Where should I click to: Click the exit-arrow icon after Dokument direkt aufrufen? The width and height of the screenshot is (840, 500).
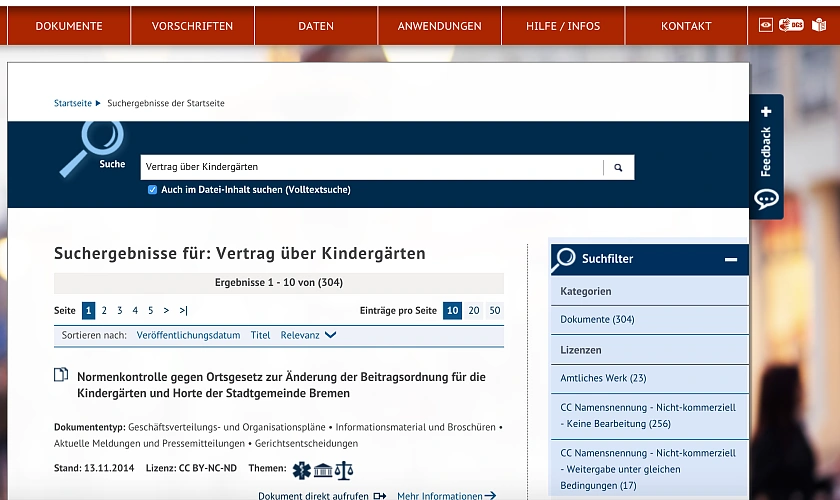point(380,496)
